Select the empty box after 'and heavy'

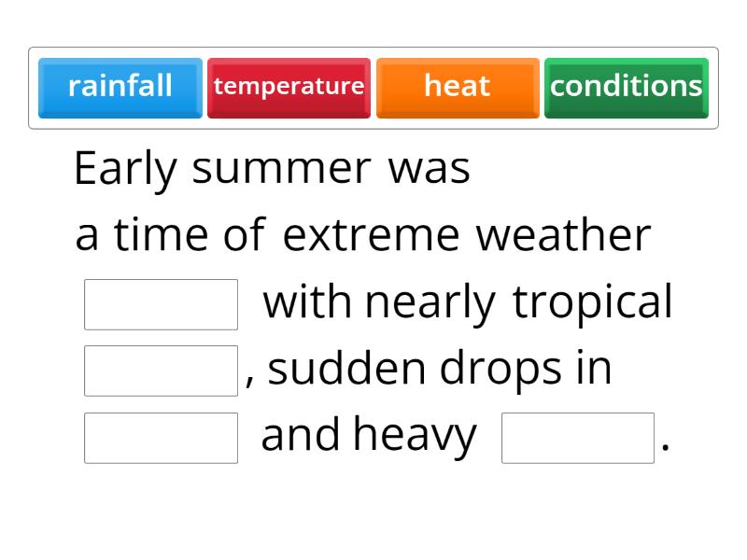(578, 438)
